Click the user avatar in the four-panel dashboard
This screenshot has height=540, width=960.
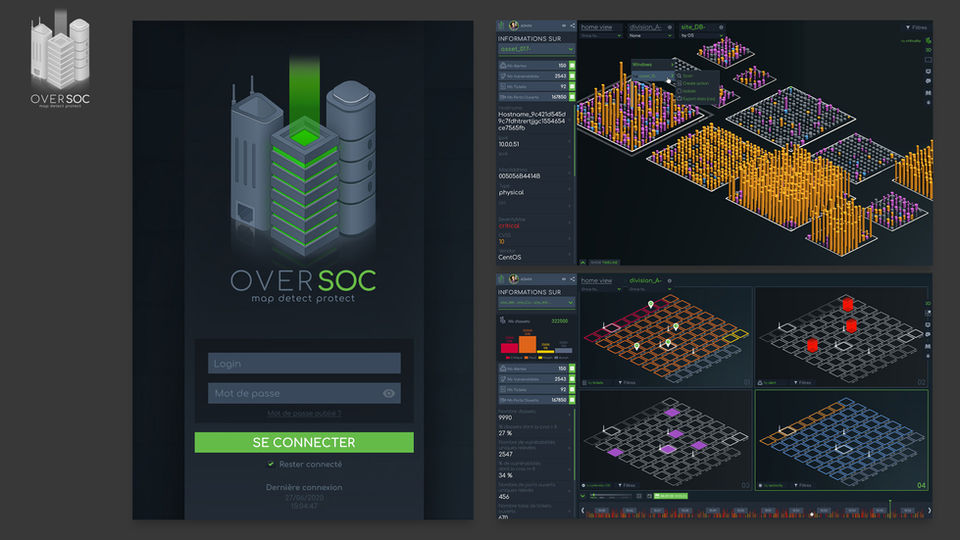pos(514,279)
